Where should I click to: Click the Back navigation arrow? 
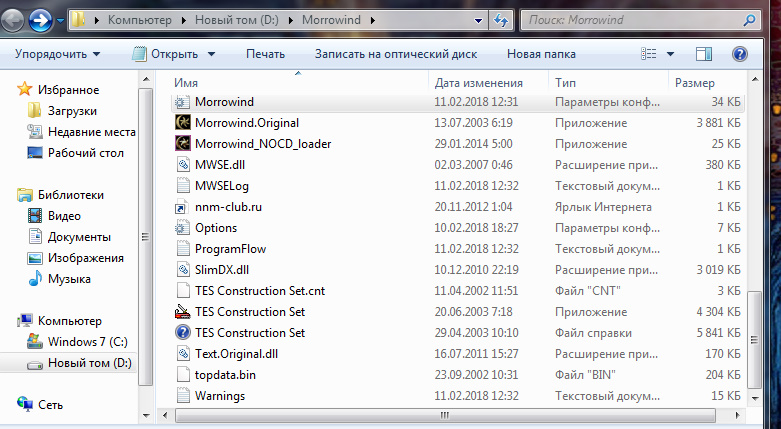(11, 21)
